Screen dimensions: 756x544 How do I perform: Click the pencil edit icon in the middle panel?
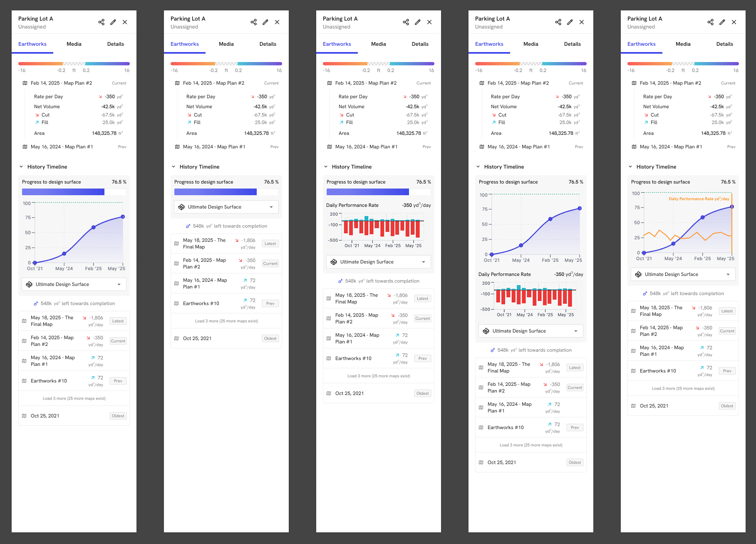(418, 22)
